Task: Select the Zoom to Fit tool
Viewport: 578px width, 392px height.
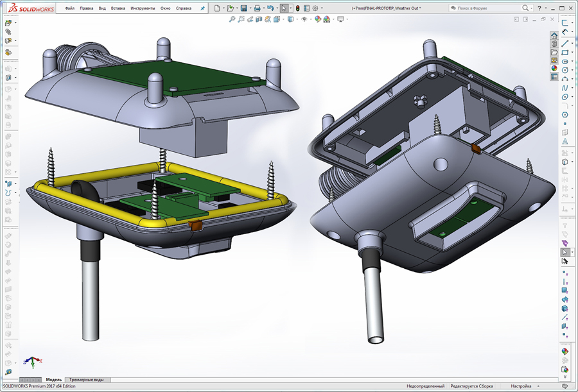Action: click(x=231, y=20)
